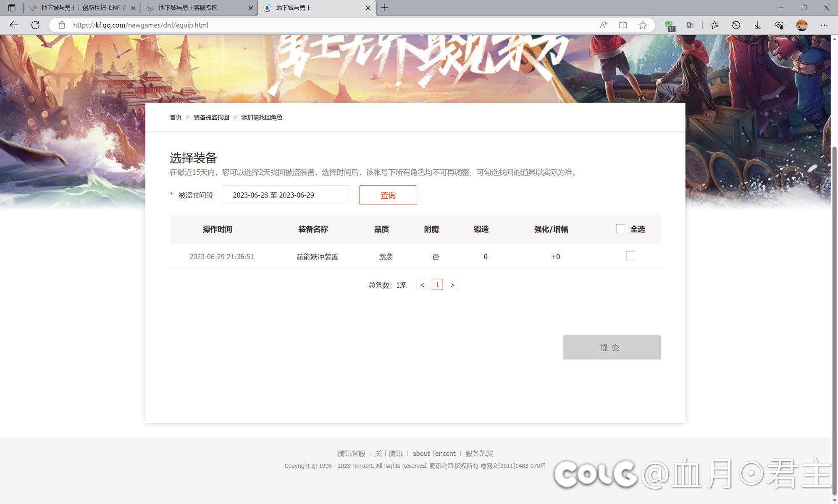Enable the 全选 select-all checkbox

pyautogui.click(x=620, y=228)
